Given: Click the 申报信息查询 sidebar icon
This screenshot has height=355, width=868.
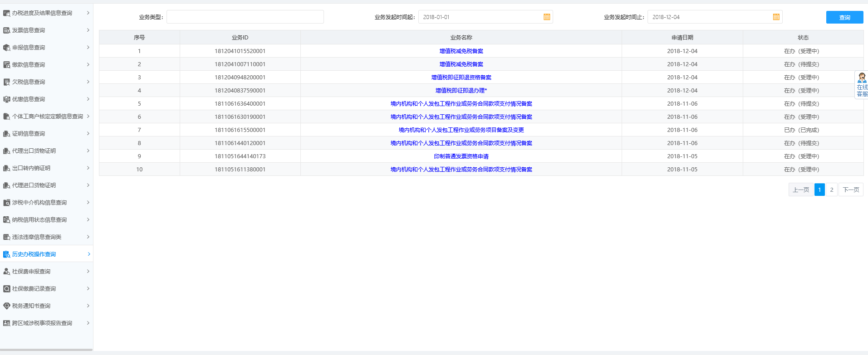Looking at the screenshot, I should [x=7, y=48].
